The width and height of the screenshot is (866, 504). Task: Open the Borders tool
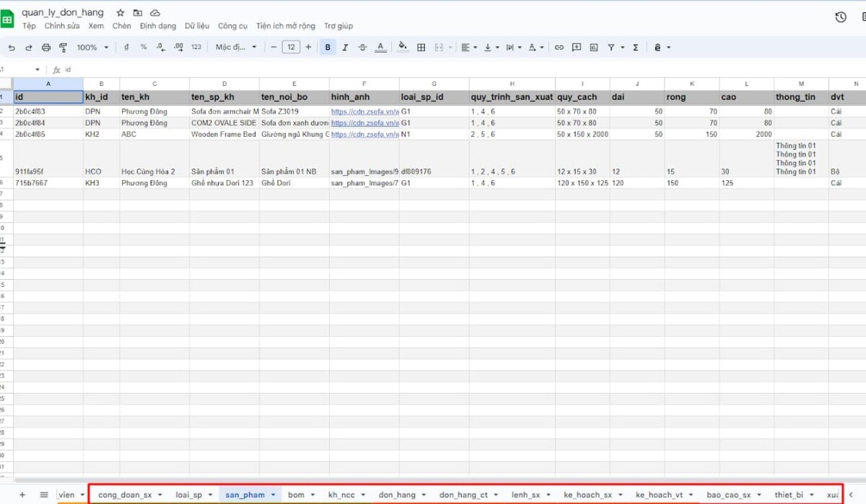pyautogui.click(x=421, y=47)
